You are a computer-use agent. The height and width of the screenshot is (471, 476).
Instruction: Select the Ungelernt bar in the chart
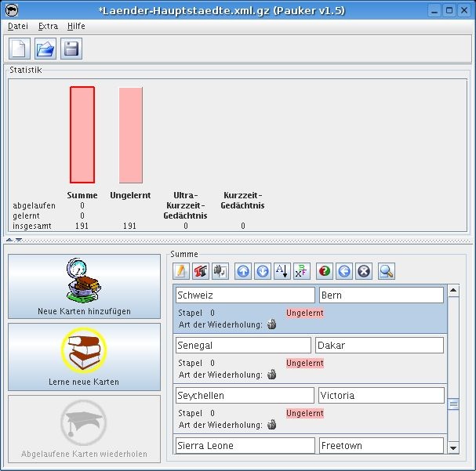coord(130,136)
